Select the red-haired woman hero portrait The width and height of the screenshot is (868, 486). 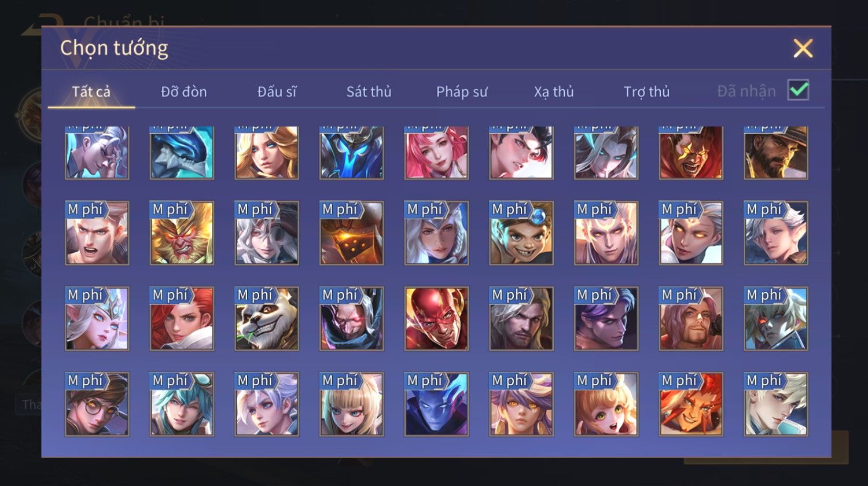tap(182, 319)
